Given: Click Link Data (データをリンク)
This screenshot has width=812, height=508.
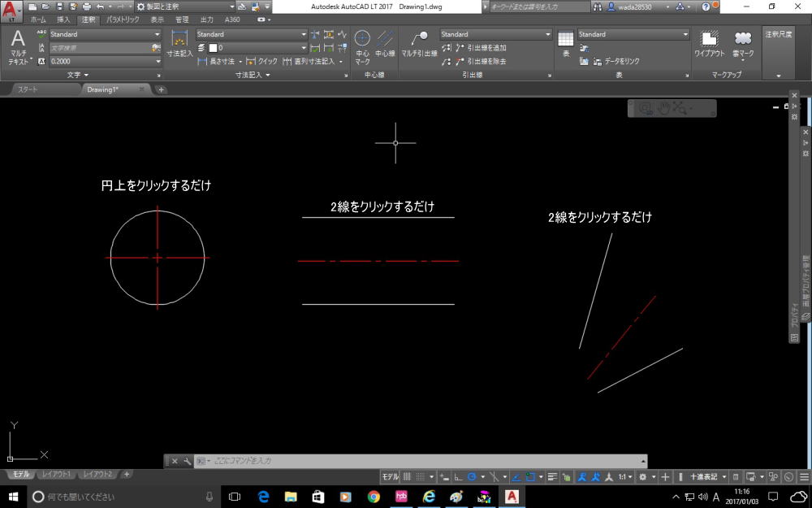Looking at the screenshot, I should [x=616, y=61].
